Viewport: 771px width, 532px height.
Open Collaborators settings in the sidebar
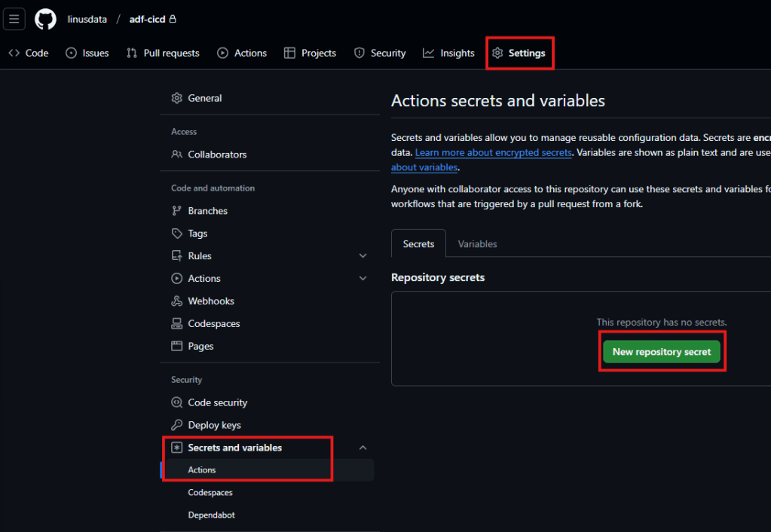tap(217, 154)
